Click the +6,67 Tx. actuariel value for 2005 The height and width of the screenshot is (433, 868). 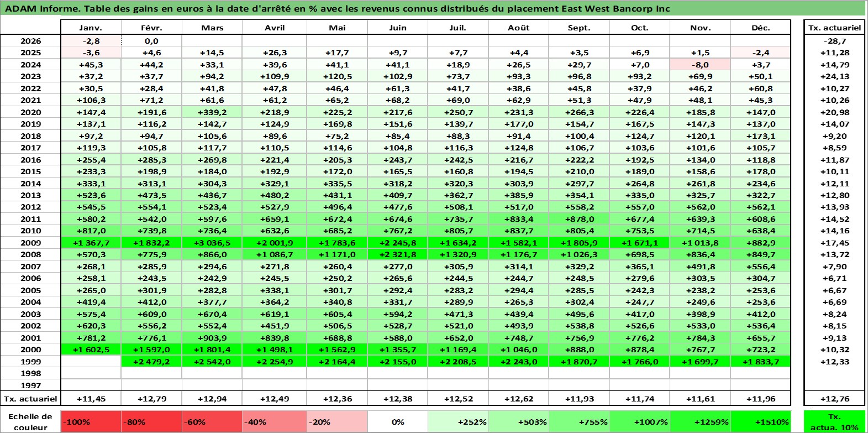point(834,290)
